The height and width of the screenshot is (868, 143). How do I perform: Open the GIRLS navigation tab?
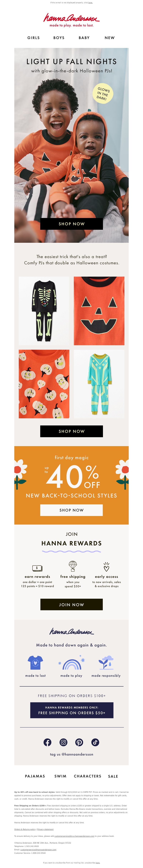(33, 38)
